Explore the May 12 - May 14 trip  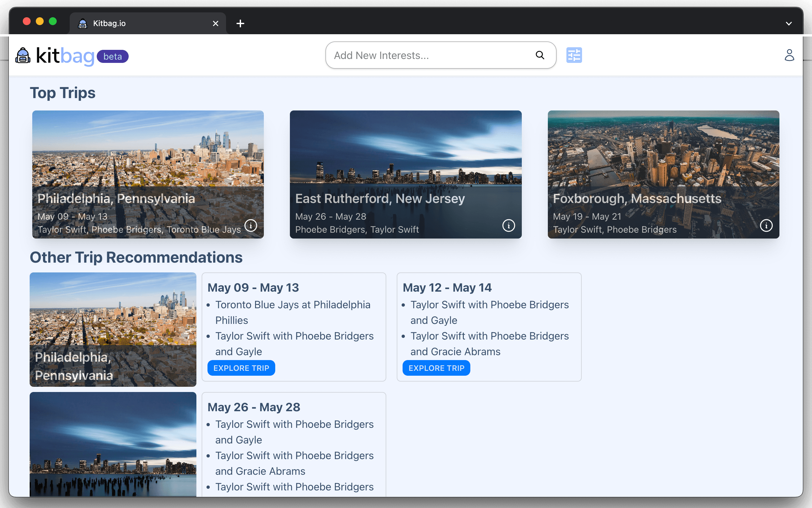(436, 368)
